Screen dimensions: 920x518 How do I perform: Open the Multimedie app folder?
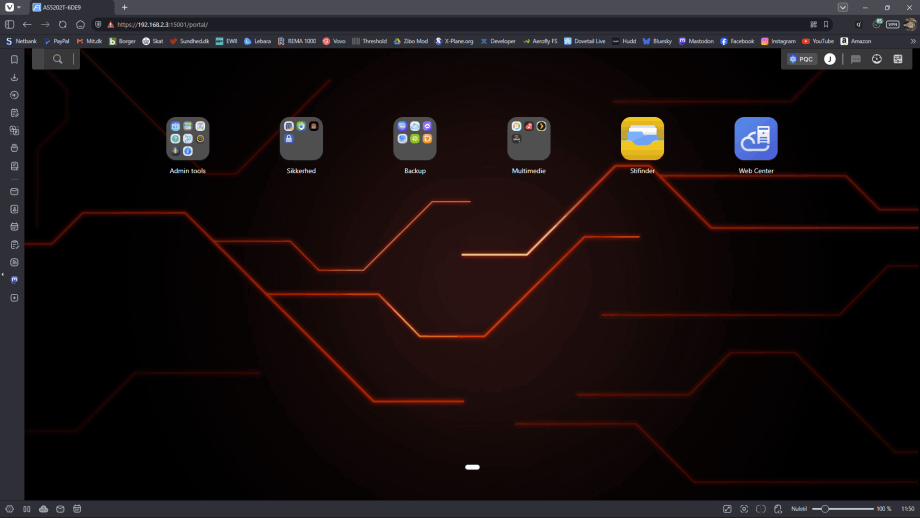pos(529,139)
